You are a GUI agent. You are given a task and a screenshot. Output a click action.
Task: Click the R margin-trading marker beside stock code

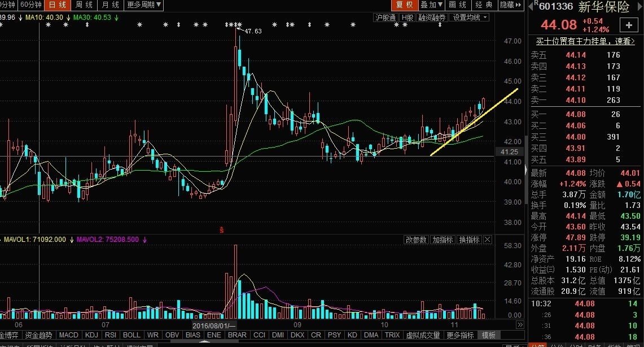[x=536, y=3]
